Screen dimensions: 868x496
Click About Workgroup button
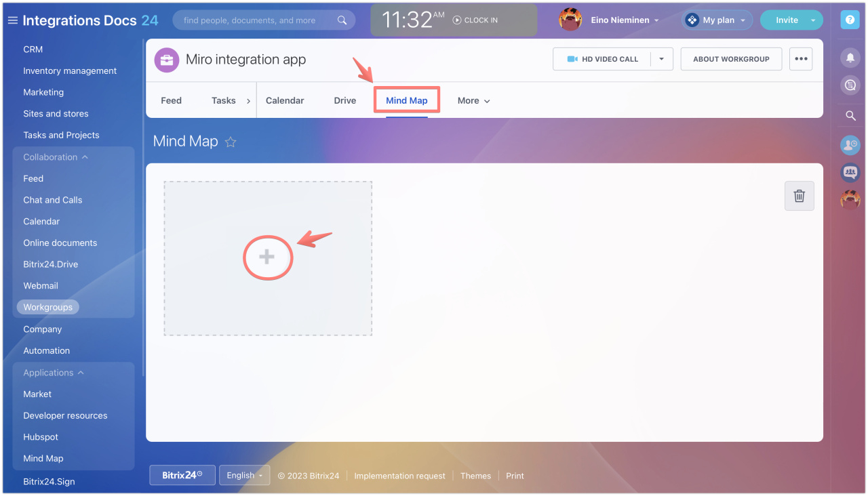(731, 59)
